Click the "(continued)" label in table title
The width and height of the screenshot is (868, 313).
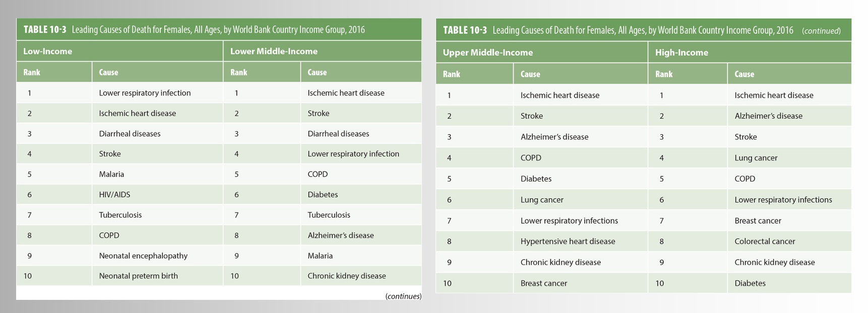[x=821, y=31]
